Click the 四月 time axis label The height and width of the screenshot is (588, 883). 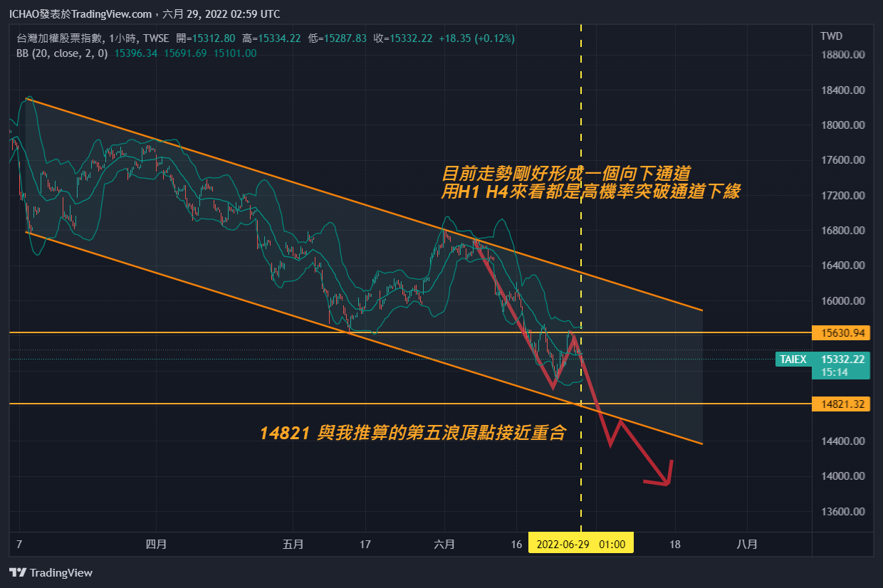[156, 545]
